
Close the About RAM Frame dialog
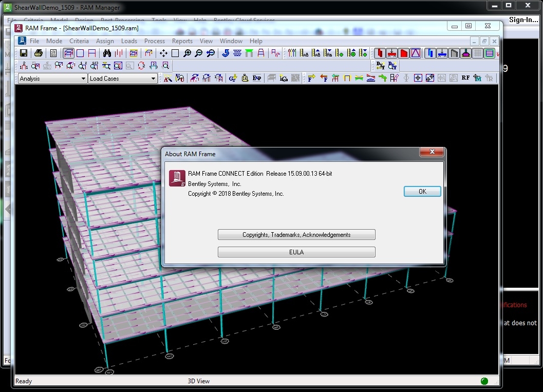click(432, 152)
